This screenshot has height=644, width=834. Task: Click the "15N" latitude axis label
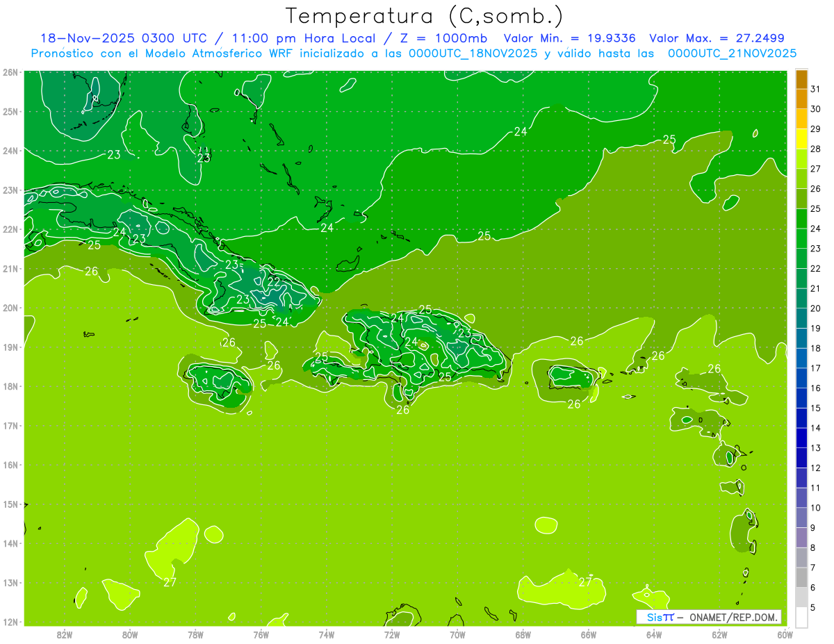click(10, 504)
